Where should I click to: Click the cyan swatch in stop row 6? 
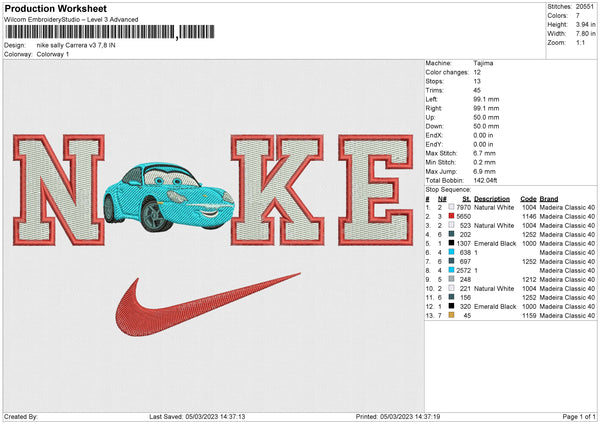pyautogui.click(x=452, y=252)
